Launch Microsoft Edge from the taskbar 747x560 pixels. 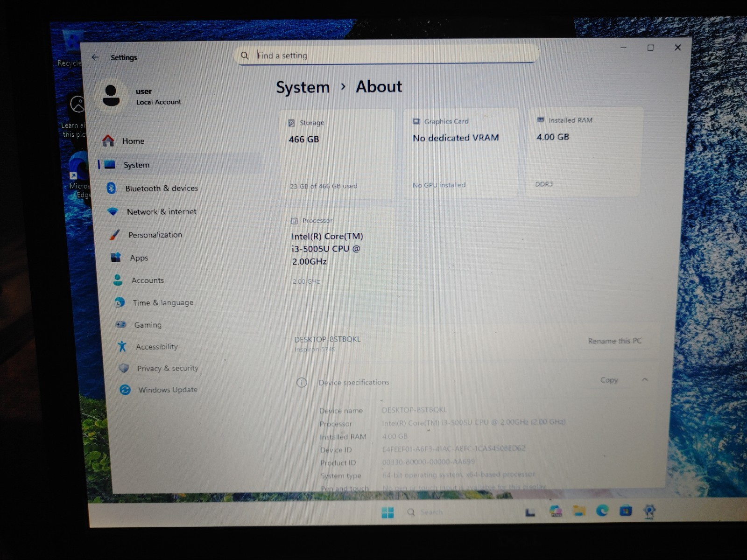pyautogui.click(x=602, y=511)
